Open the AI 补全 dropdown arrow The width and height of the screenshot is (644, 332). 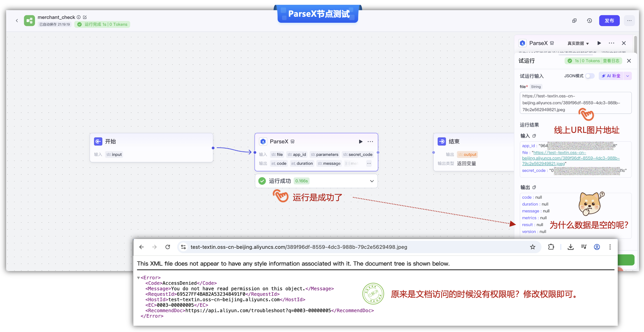pos(627,76)
